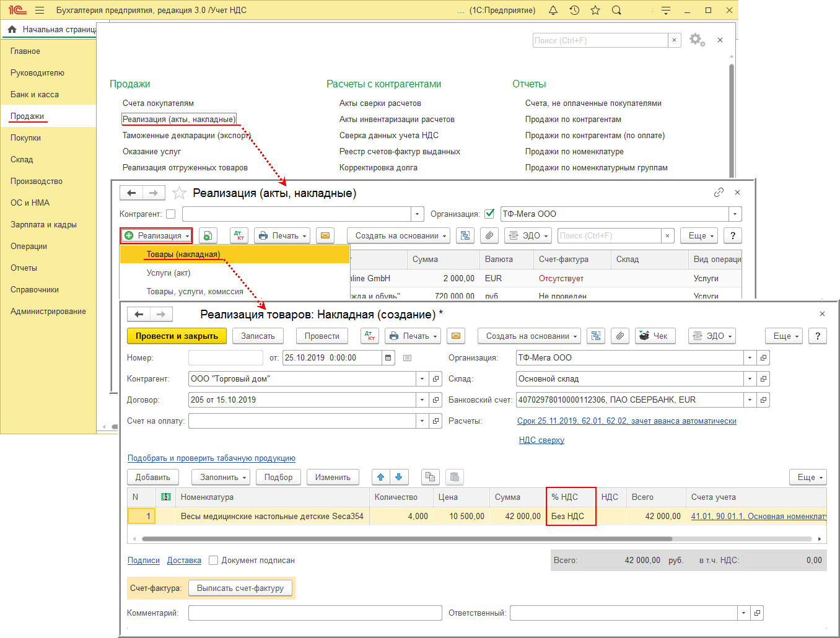Open ЭДО dropdown in invoice form
The height and width of the screenshot is (638, 840).
(712, 336)
